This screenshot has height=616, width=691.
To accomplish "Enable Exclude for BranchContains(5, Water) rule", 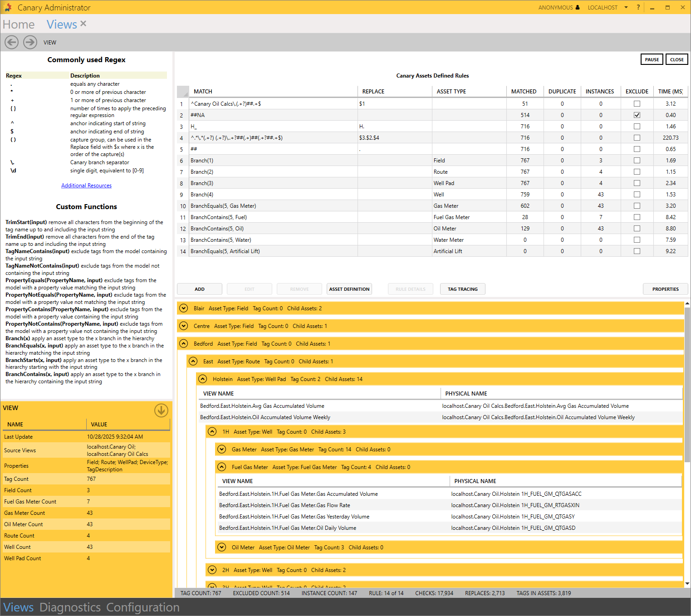I will (637, 240).
